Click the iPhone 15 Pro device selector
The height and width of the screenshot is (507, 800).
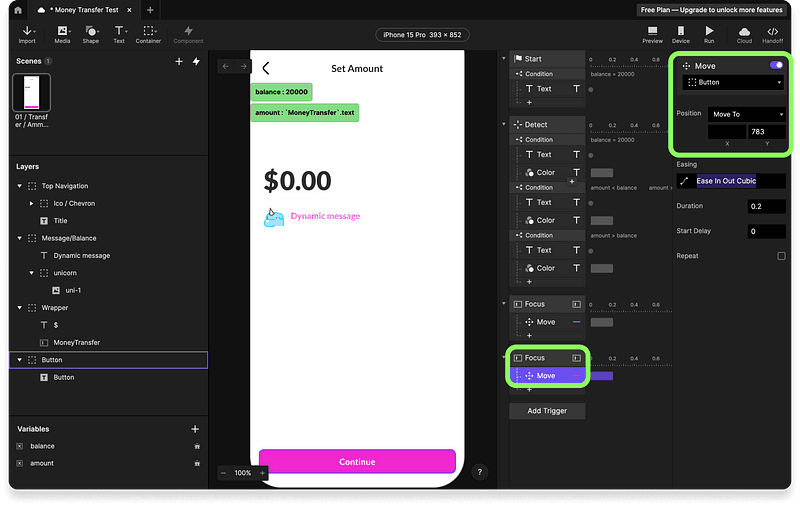tap(422, 35)
